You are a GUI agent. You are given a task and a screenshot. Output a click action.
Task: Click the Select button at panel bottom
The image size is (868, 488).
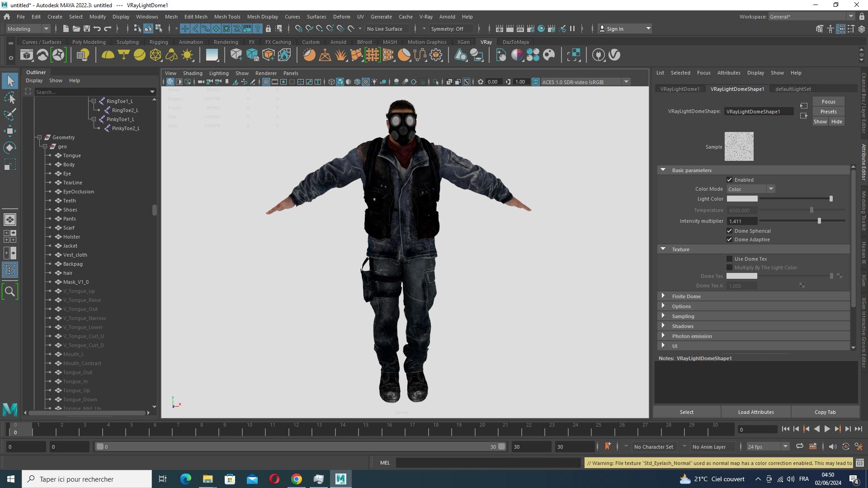tap(686, 412)
